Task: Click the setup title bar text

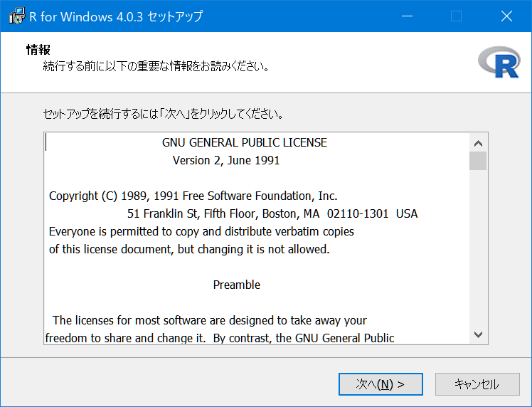Action: point(116,16)
